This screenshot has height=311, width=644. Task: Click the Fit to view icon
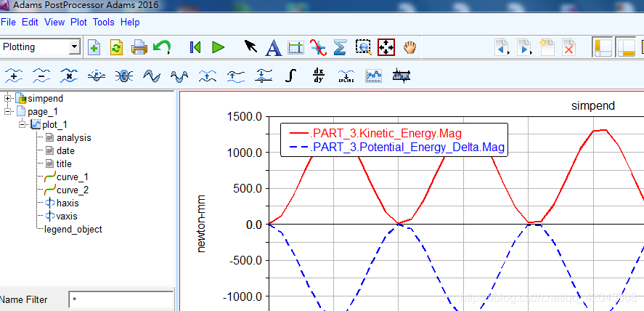[386, 47]
